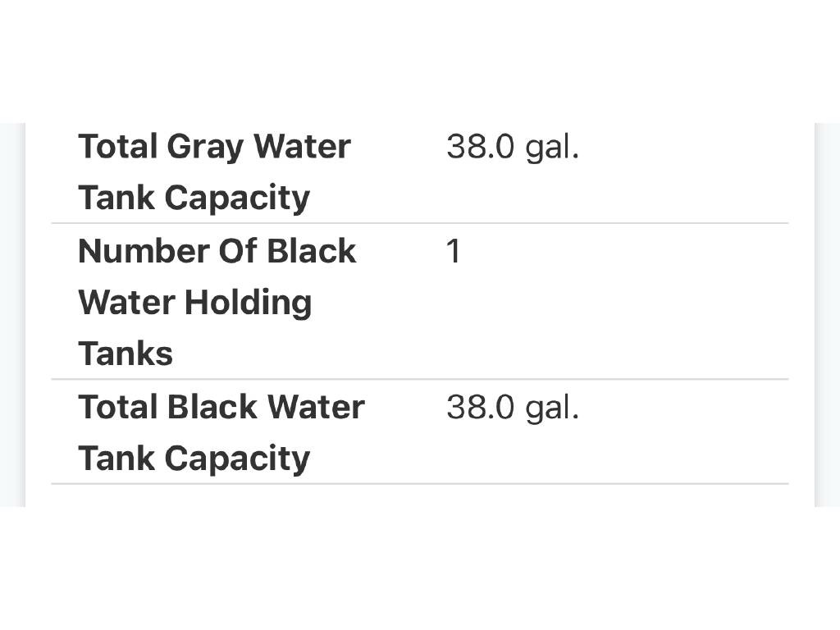
Task: Click the gal. unit in the gray water row
Action: (552, 148)
